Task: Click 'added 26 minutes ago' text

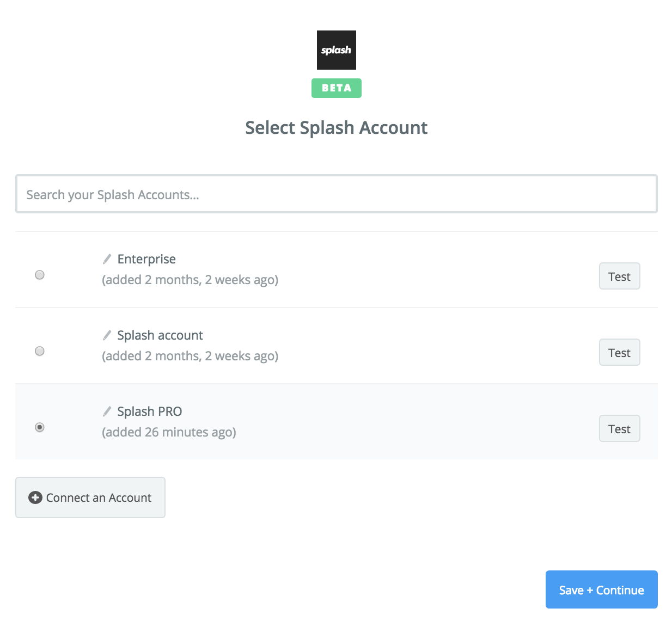Action: (x=169, y=432)
